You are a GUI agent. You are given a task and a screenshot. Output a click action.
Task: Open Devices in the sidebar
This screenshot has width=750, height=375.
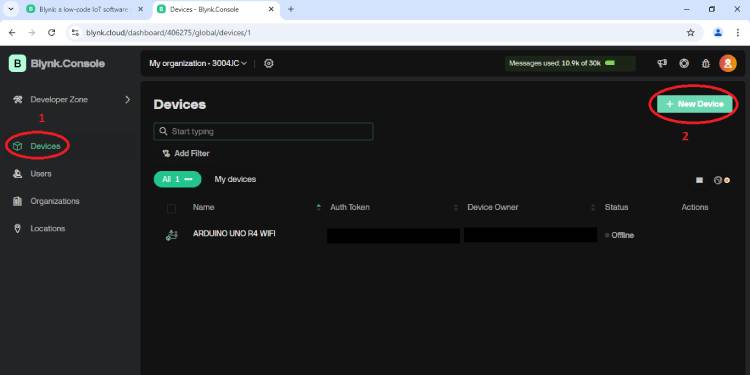click(45, 146)
